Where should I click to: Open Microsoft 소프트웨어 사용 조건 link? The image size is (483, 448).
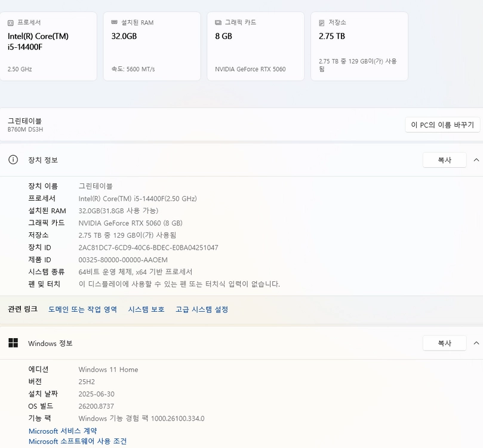pos(78,441)
